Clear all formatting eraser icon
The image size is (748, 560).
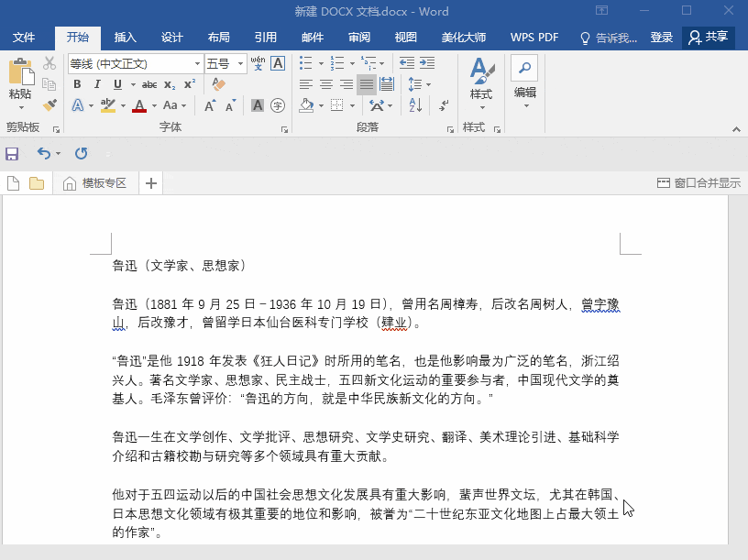tap(218, 84)
